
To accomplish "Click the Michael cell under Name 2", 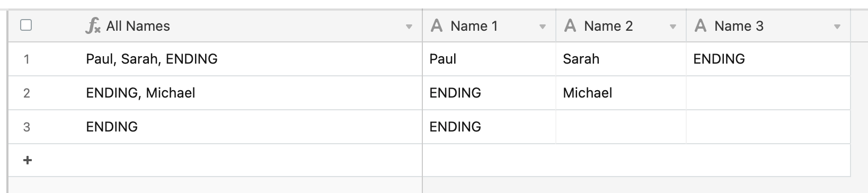I will [621, 93].
